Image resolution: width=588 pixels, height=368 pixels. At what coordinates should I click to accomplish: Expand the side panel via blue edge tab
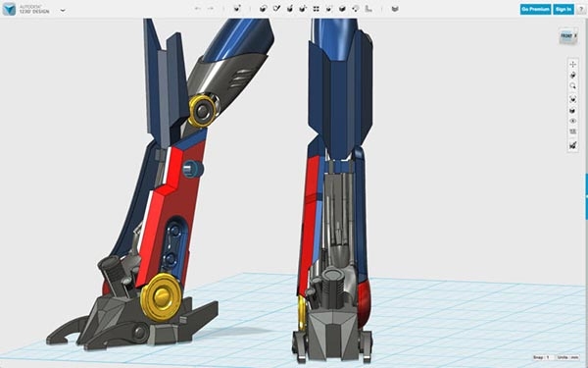[586, 197]
